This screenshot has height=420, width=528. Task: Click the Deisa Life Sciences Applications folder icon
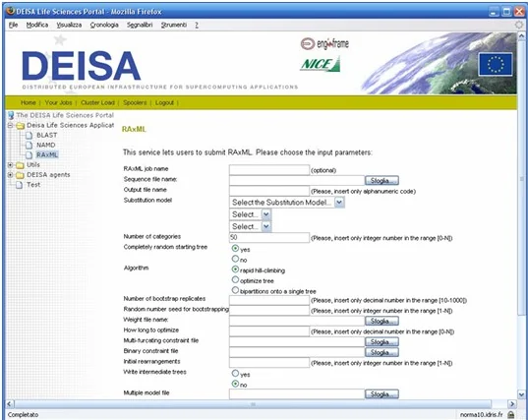tap(21, 126)
